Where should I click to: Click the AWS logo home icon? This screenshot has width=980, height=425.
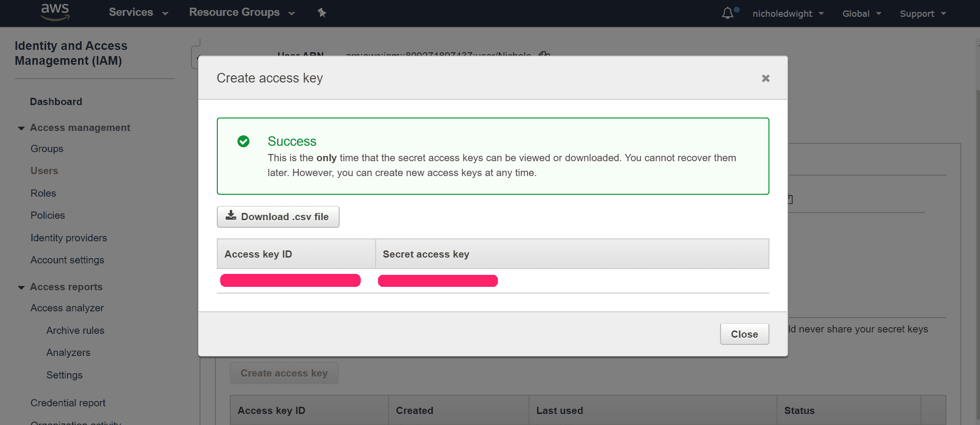point(55,12)
